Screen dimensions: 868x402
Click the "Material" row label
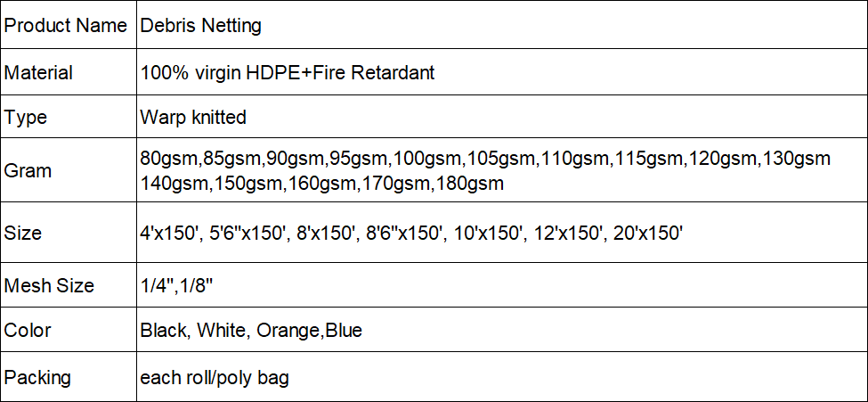click(38, 73)
